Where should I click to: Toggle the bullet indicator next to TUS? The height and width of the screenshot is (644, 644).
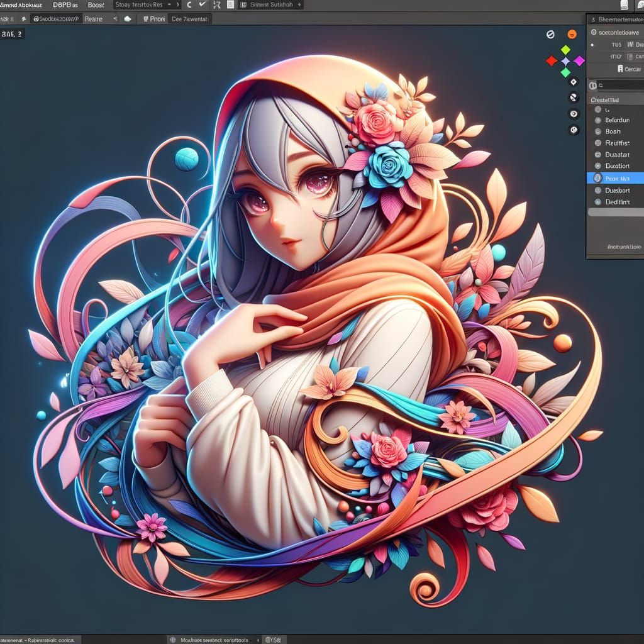592,45
